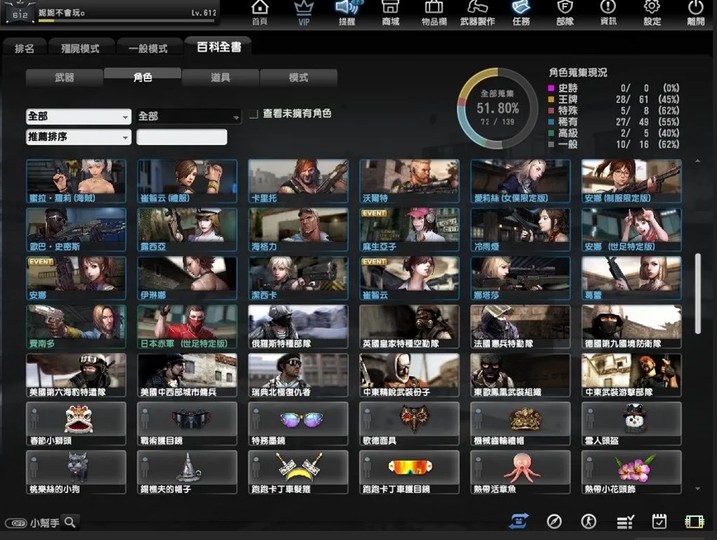The width and height of the screenshot is (717, 540).
Task: Select the 百科全書 tab
Action: [x=219, y=47]
